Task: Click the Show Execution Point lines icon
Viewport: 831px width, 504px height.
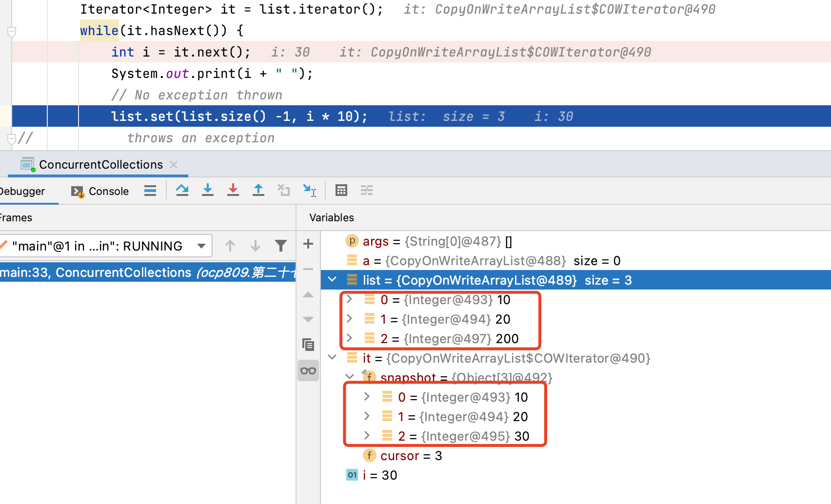Action: tap(150, 190)
